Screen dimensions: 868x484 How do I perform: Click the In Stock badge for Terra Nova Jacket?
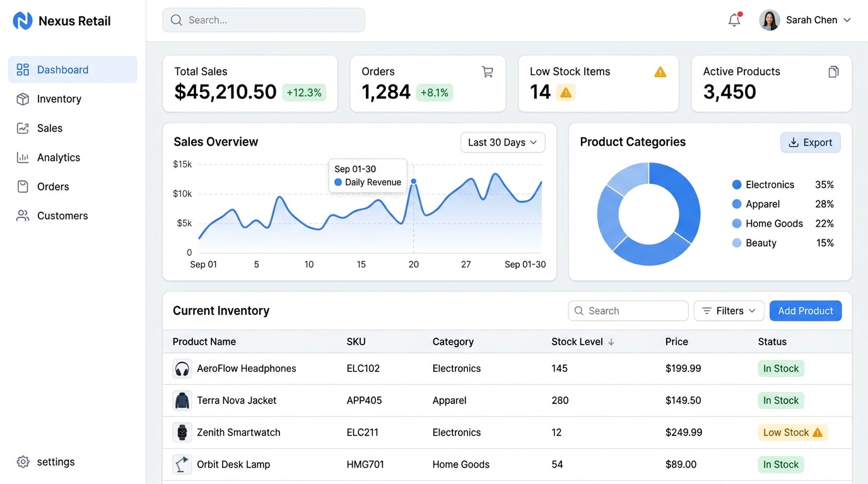tap(781, 401)
